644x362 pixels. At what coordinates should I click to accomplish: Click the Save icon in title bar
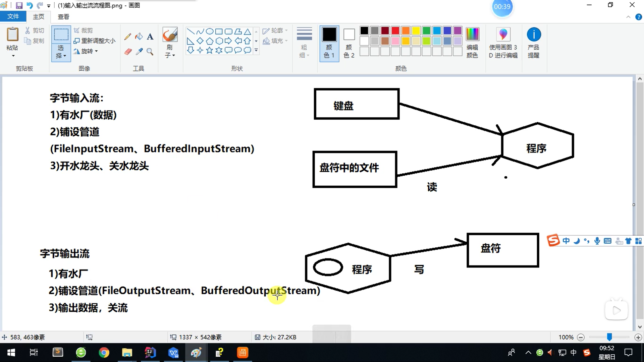pyautogui.click(x=19, y=5)
